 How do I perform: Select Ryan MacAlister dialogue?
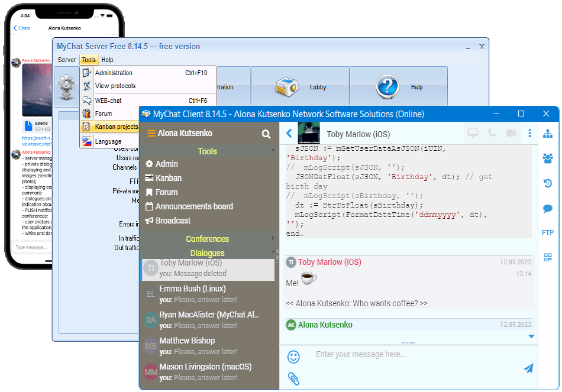208,320
